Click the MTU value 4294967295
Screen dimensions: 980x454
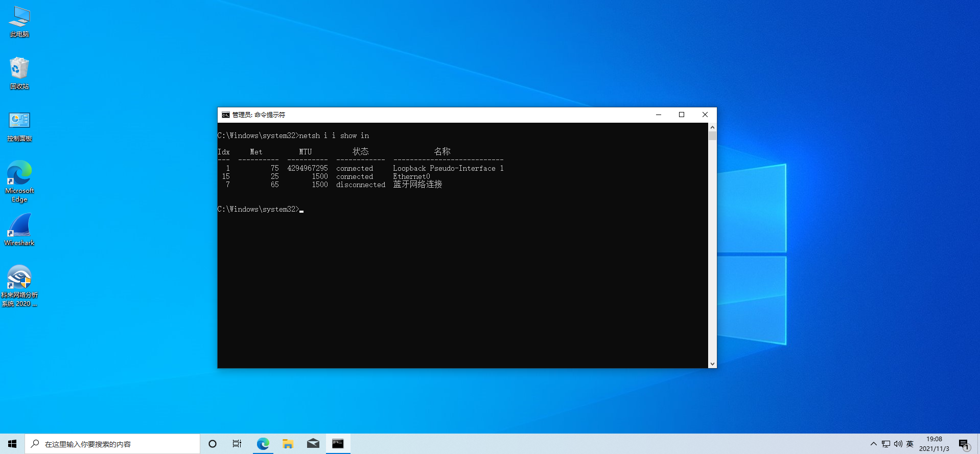click(308, 168)
